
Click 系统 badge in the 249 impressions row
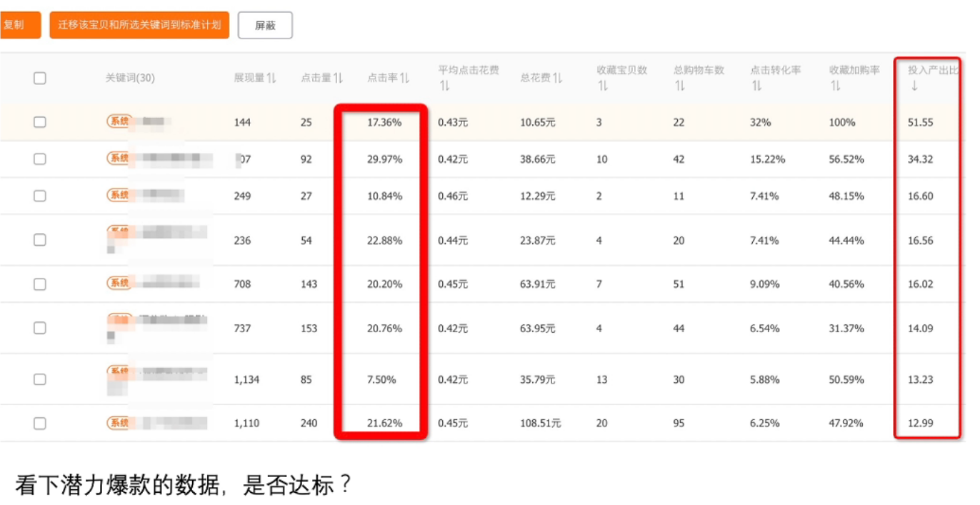pyautogui.click(x=119, y=195)
